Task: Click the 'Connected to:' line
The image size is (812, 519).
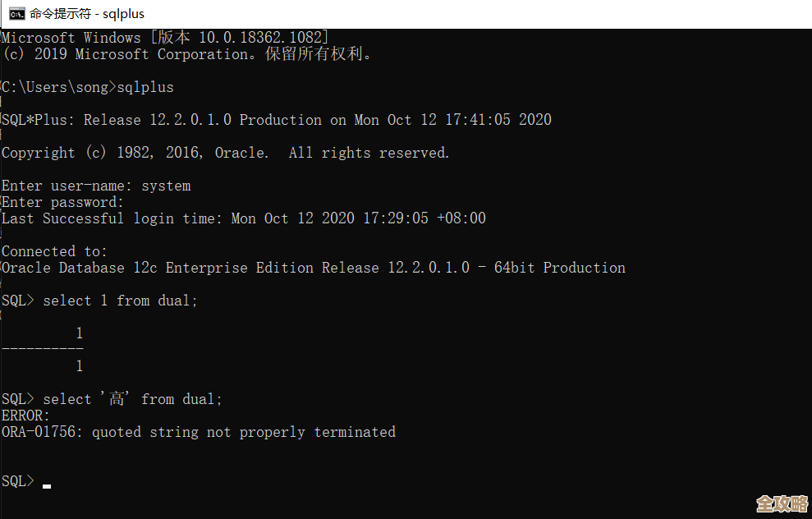Action: coord(54,251)
